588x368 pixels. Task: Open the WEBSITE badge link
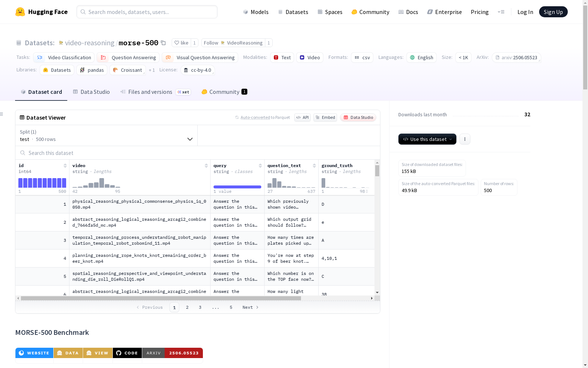34,353
